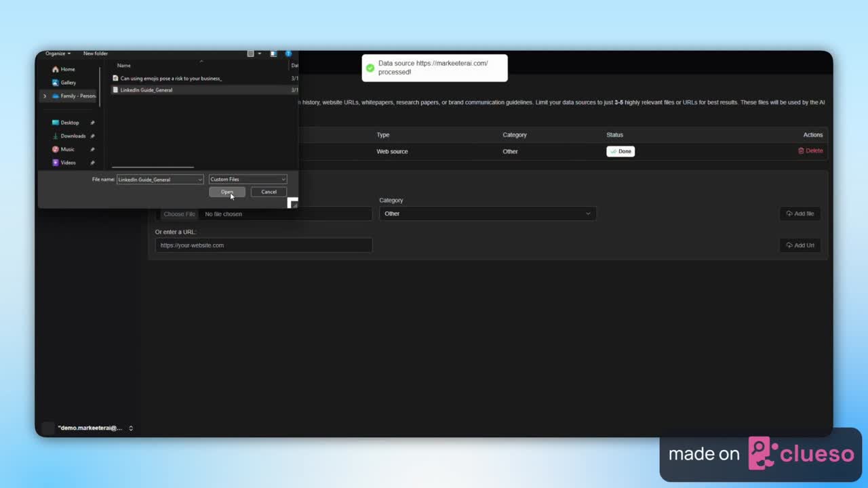Click the blue help icon in dialog toolbar

pos(288,54)
